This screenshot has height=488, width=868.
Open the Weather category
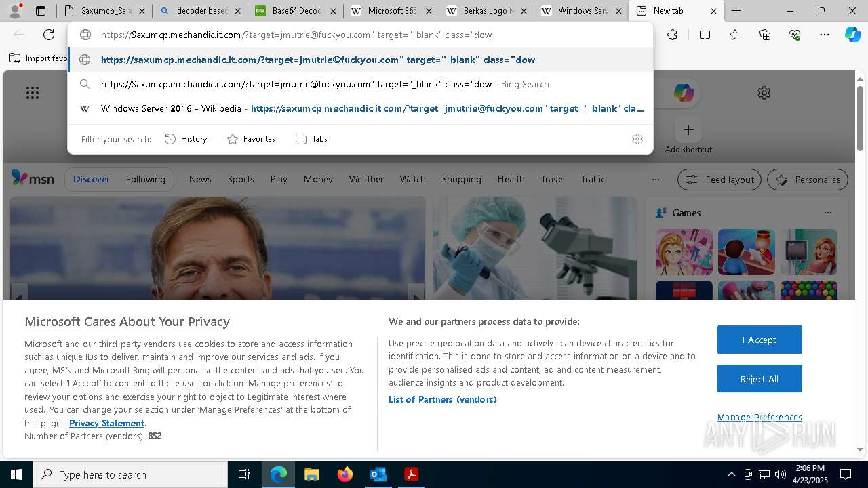click(x=366, y=179)
